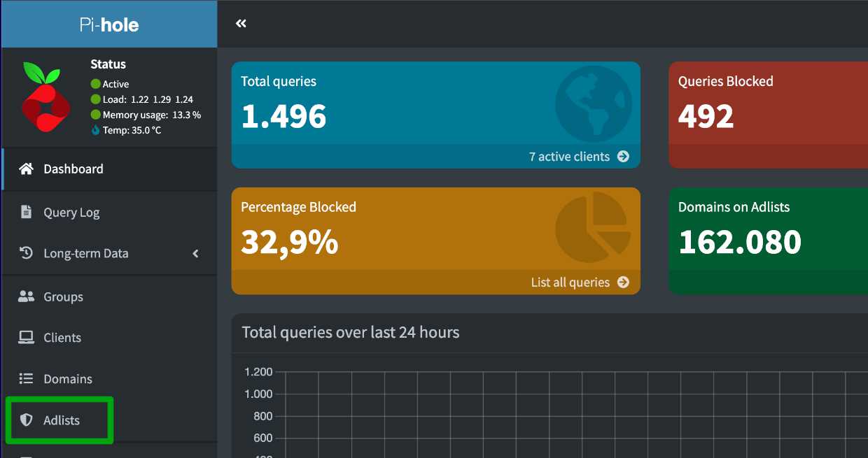Click the Pi-hole raspberry logo
The width and height of the screenshot is (868, 458).
45,97
